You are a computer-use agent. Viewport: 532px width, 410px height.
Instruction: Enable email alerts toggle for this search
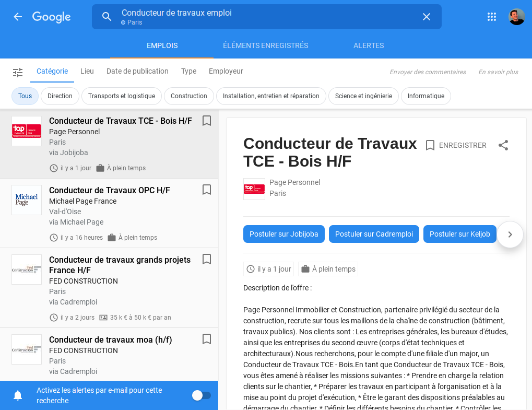[x=202, y=395]
